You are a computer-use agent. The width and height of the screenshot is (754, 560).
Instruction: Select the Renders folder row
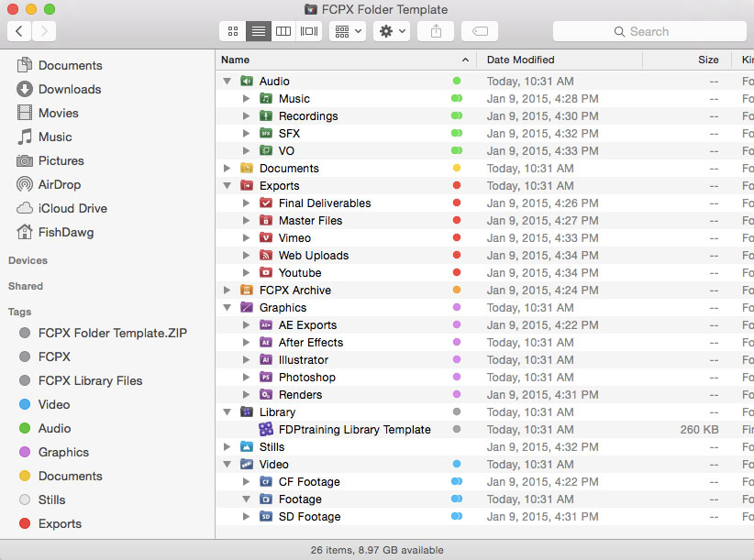[x=484, y=395]
